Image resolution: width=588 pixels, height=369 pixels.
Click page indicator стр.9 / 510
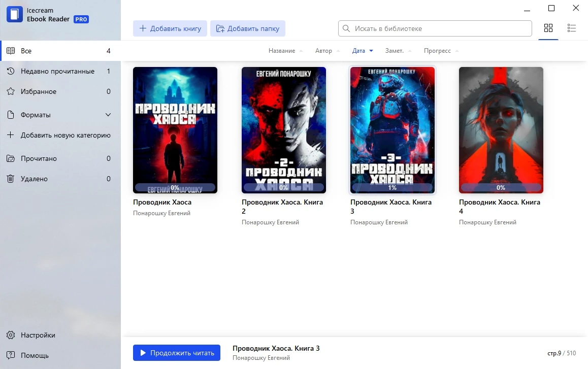[x=562, y=353]
